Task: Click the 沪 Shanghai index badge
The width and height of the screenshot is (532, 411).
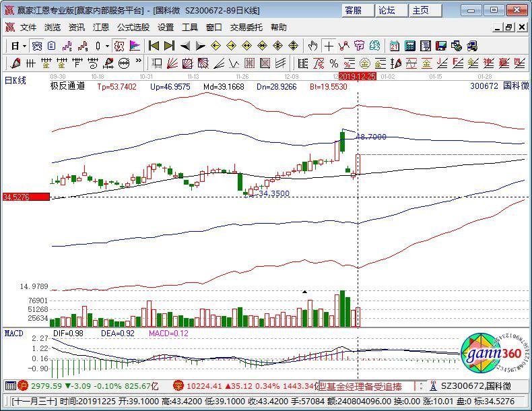Action: (23, 386)
